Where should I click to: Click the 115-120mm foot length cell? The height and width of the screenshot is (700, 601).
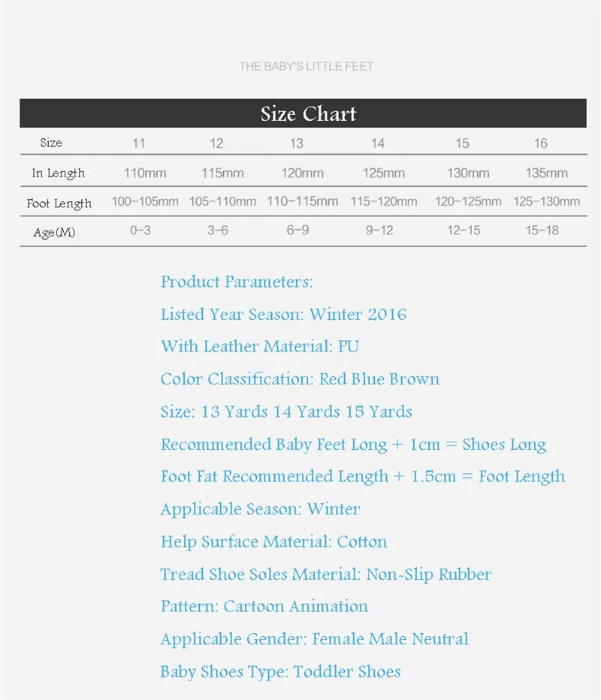[384, 201]
